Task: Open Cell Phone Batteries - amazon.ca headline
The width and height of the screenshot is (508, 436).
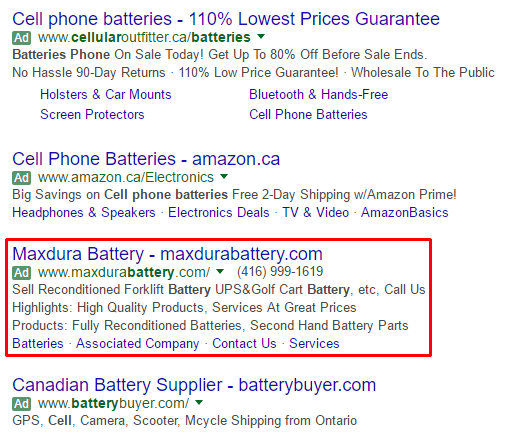Action: tap(146, 159)
